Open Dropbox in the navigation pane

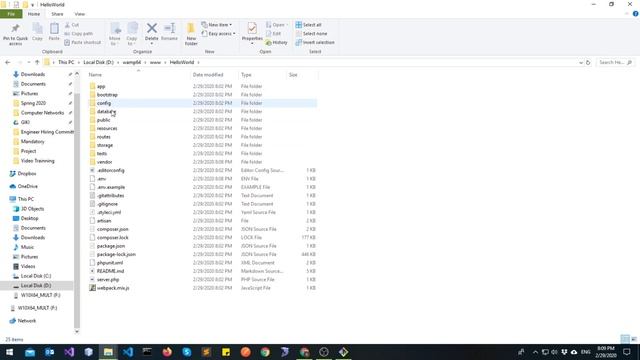[x=27, y=173]
